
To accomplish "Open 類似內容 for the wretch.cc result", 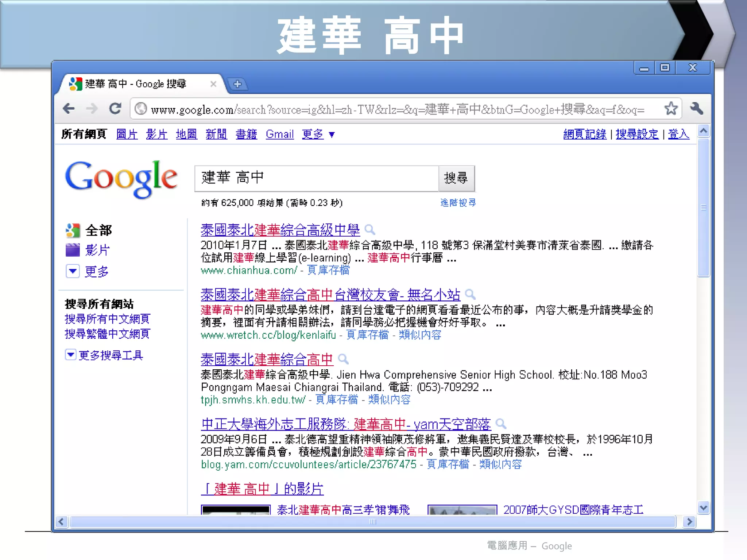I will pos(420,335).
